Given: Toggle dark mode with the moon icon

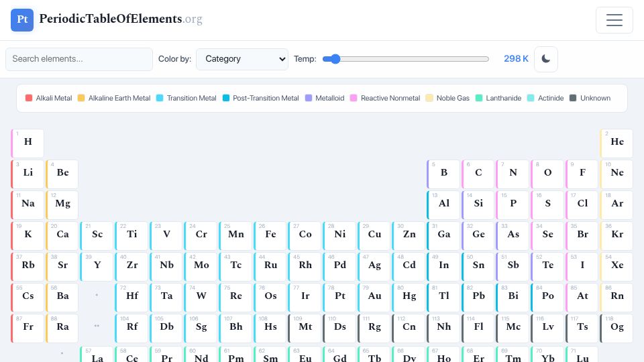Looking at the screenshot, I should tap(546, 59).
